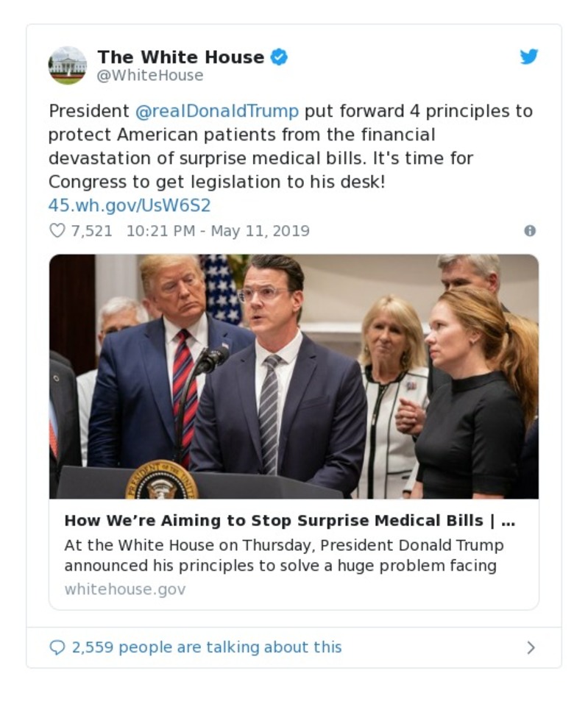Open the @realDonaldTrump mention
The height and width of the screenshot is (704, 588).
click(217, 111)
